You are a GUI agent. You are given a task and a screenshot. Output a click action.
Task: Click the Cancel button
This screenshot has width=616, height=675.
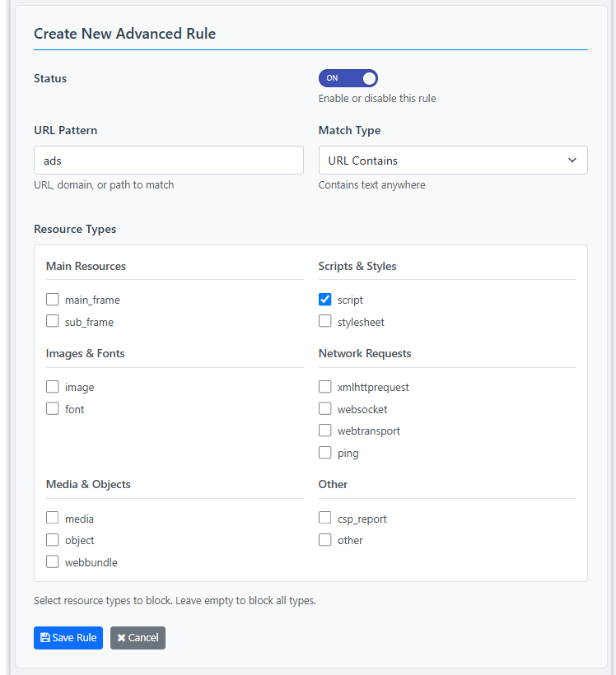point(138,638)
